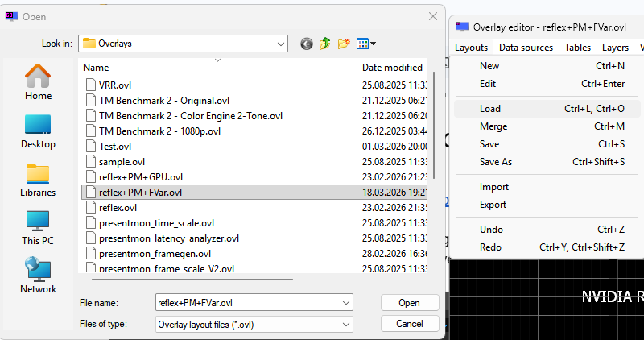The width and height of the screenshot is (644, 340).
Task: Select reflex+PM+GPU.ovl file
Action: tap(140, 176)
